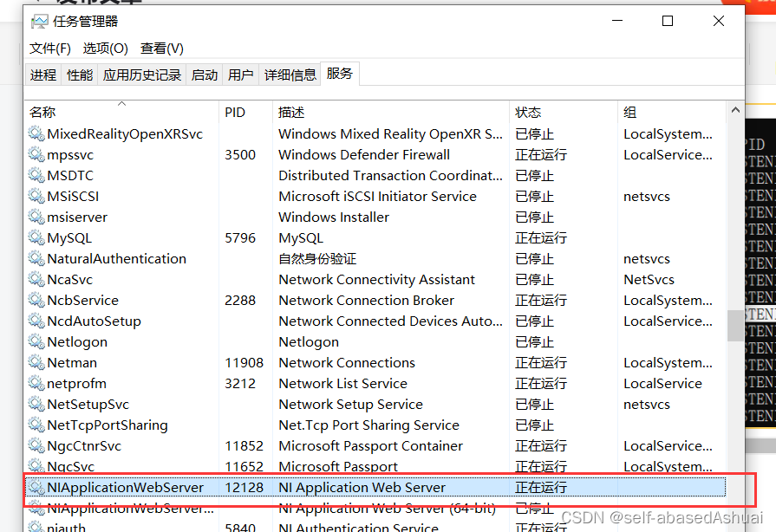This screenshot has height=532, width=776.
Task: Sort services by the 组 column header
Action: pyautogui.click(x=672, y=112)
